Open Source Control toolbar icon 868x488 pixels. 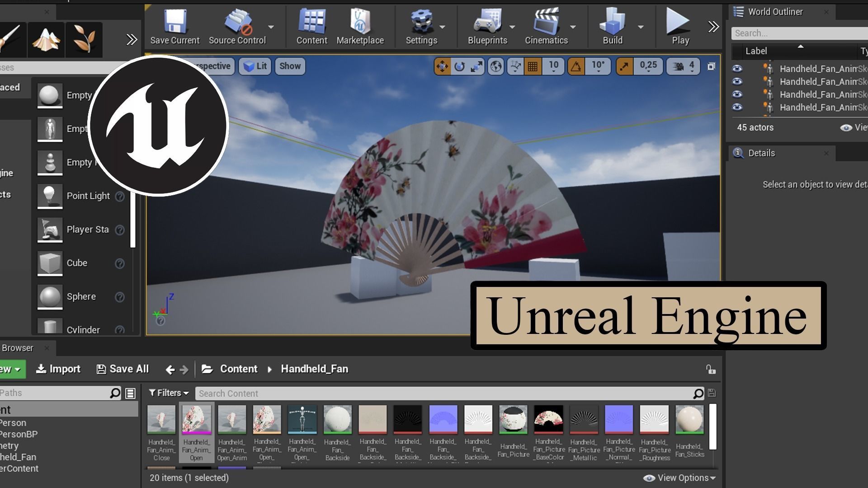tap(238, 22)
